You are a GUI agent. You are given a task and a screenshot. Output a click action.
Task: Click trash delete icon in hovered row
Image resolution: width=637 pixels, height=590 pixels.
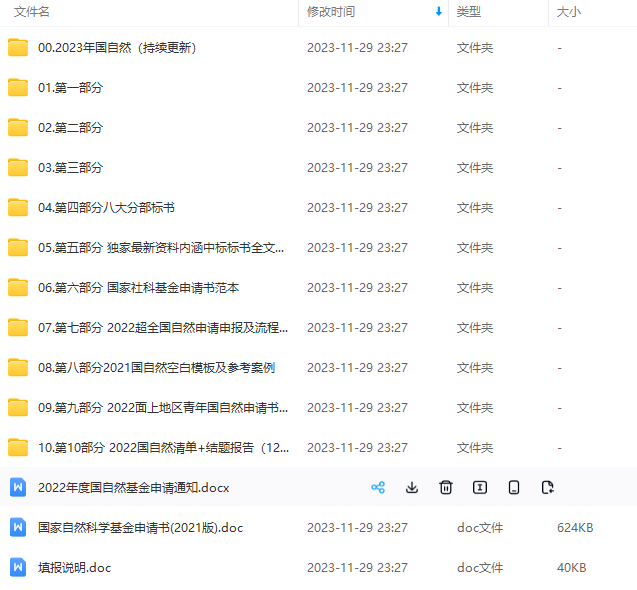tap(446, 487)
